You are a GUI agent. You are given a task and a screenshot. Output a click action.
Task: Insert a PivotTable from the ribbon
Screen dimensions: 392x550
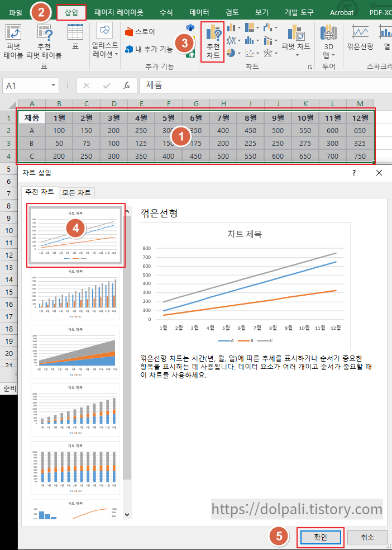coord(13,41)
